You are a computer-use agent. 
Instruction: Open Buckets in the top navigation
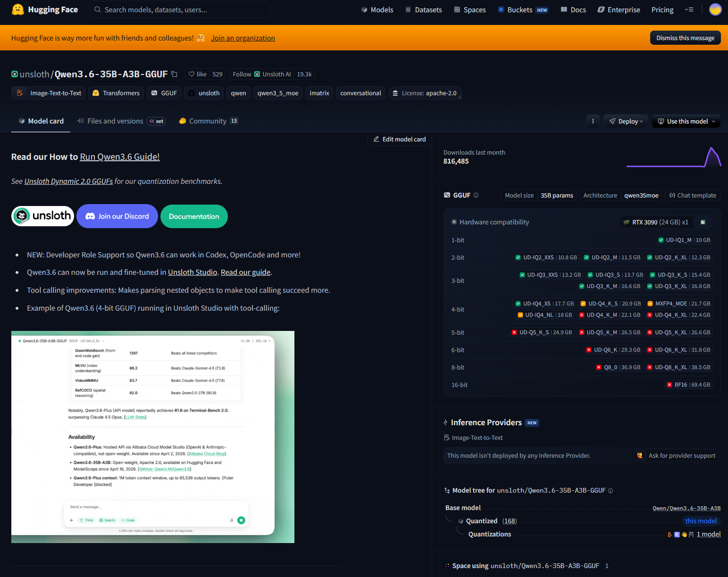[x=523, y=9]
